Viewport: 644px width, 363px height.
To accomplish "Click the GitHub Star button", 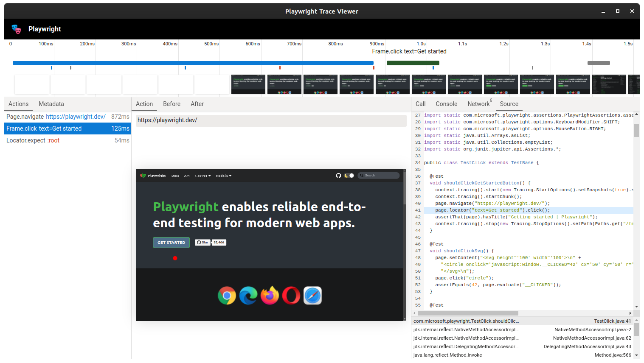I will click(203, 243).
